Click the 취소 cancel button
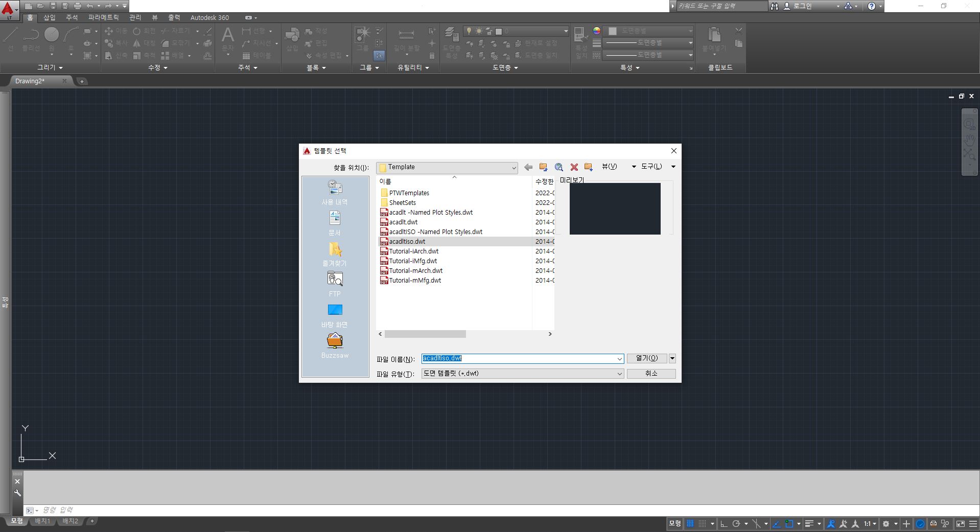Screen dimensions: 980x532 (x=651, y=374)
